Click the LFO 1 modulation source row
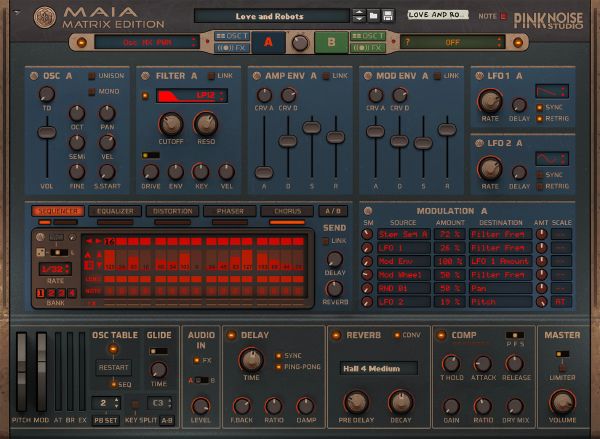 404,248
